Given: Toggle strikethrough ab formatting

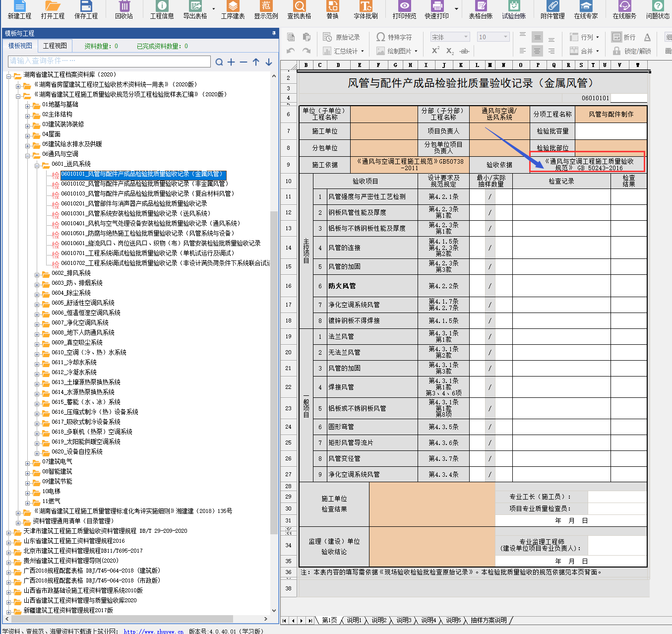Looking at the screenshot, I should tap(464, 51).
